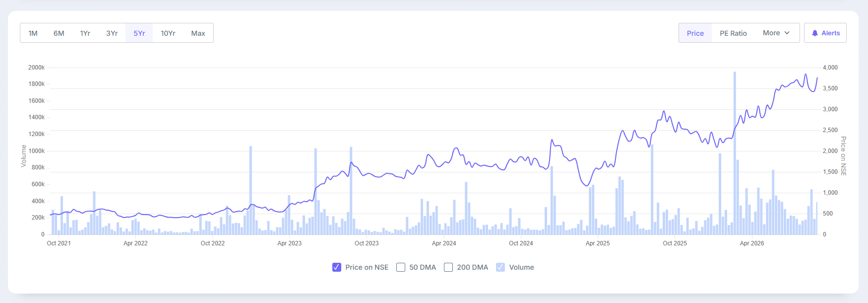This screenshot has width=868, height=303.
Task: Switch to the 6M time range
Action: [x=59, y=33]
